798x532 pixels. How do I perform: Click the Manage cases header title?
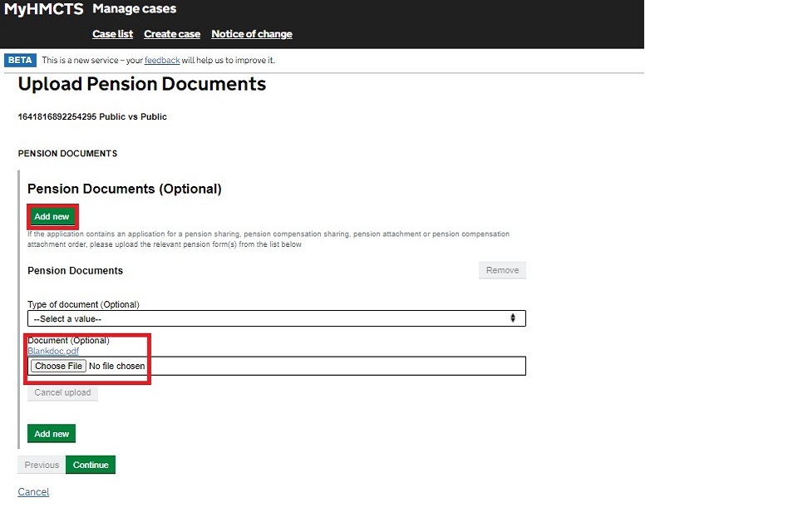click(134, 10)
